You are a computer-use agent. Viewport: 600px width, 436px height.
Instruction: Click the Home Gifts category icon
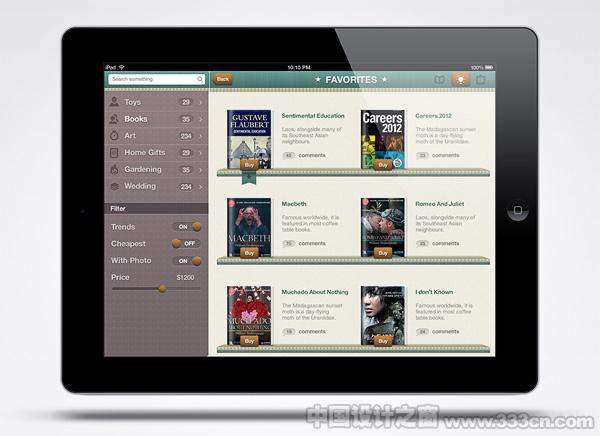click(114, 153)
